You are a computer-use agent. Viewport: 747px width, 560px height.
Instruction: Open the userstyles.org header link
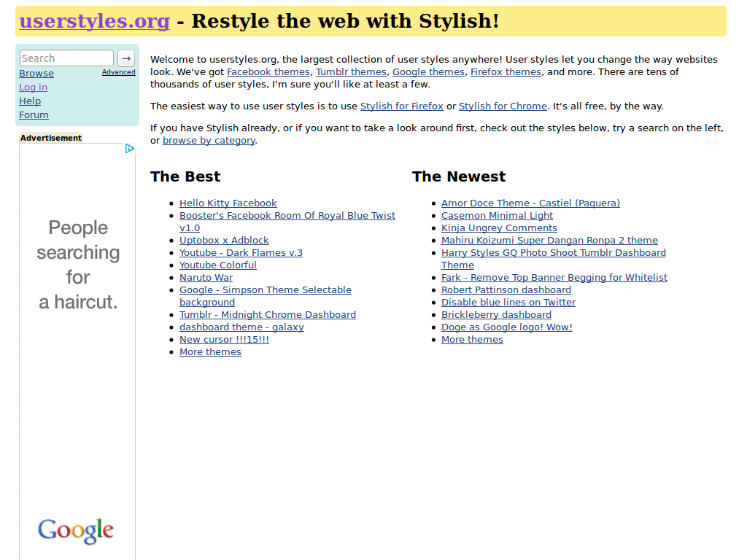94,21
